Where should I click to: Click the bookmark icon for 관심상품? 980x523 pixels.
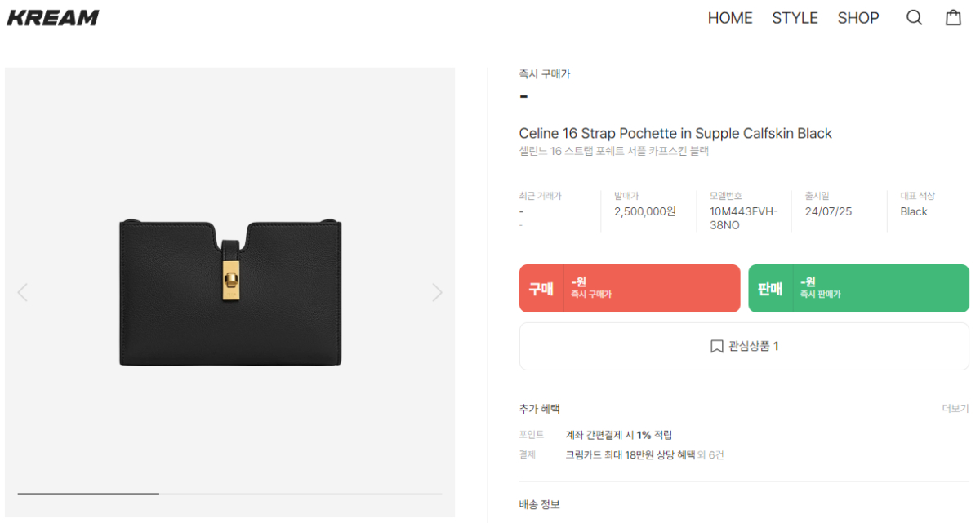click(x=716, y=347)
